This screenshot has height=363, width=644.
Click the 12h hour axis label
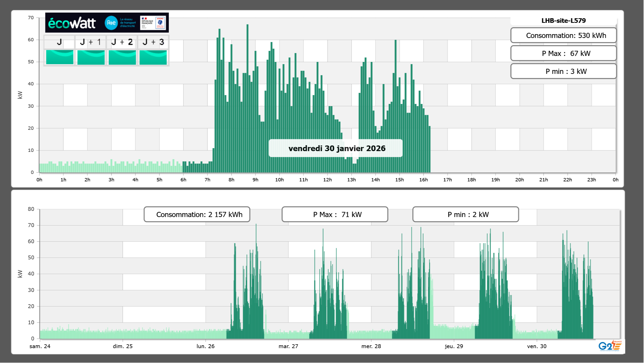(327, 180)
